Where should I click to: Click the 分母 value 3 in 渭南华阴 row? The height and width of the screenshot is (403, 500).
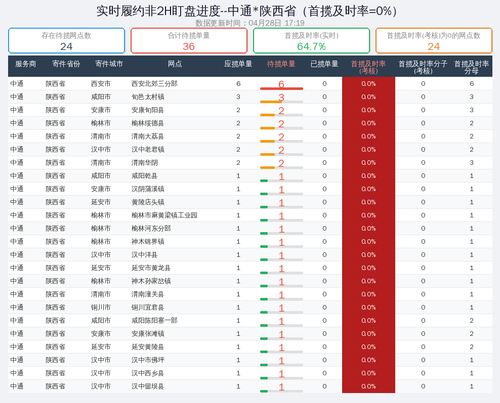pyautogui.click(x=471, y=163)
